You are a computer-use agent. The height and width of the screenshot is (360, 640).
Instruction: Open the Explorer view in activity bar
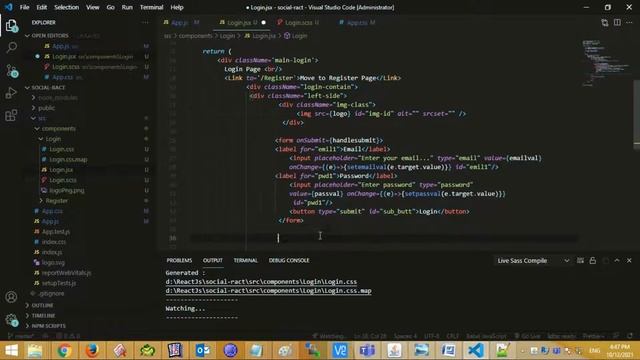click(x=11, y=26)
